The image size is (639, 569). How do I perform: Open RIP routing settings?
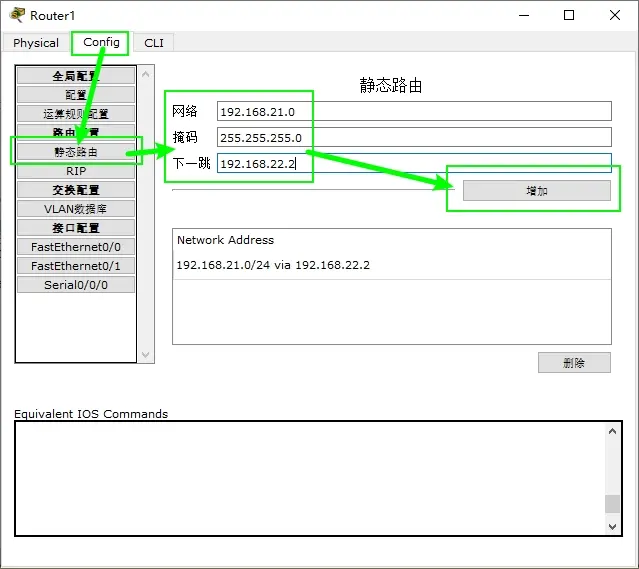point(76,171)
